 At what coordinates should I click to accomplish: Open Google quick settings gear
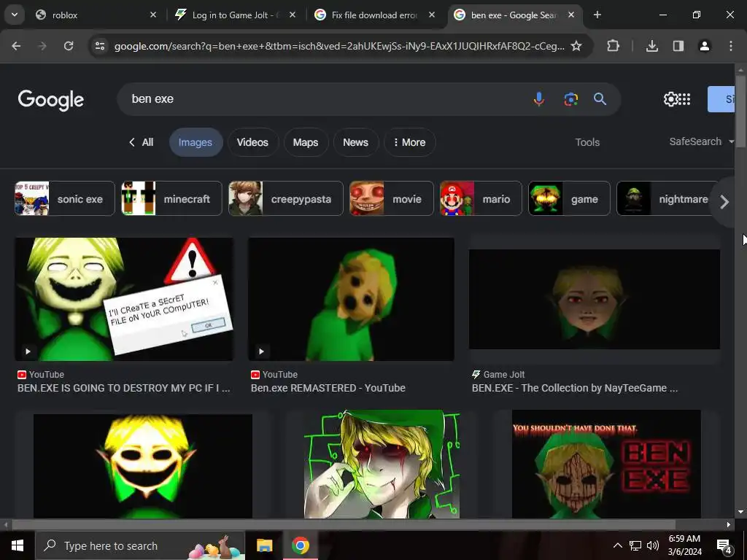[670, 99]
